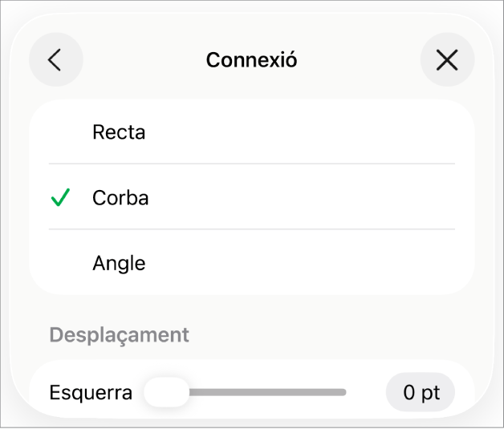Click the gray Esquerra slider track
This screenshot has width=504, height=429.
tap(267, 392)
